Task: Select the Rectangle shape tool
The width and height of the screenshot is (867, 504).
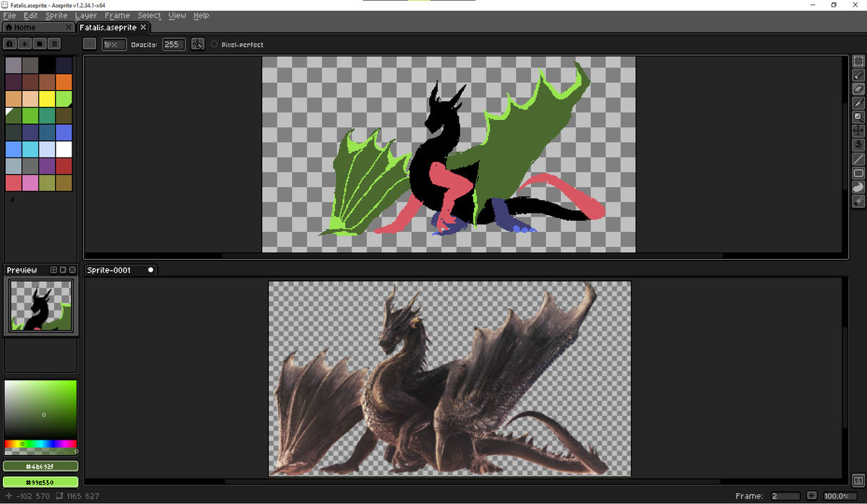Action: pos(858,173)
